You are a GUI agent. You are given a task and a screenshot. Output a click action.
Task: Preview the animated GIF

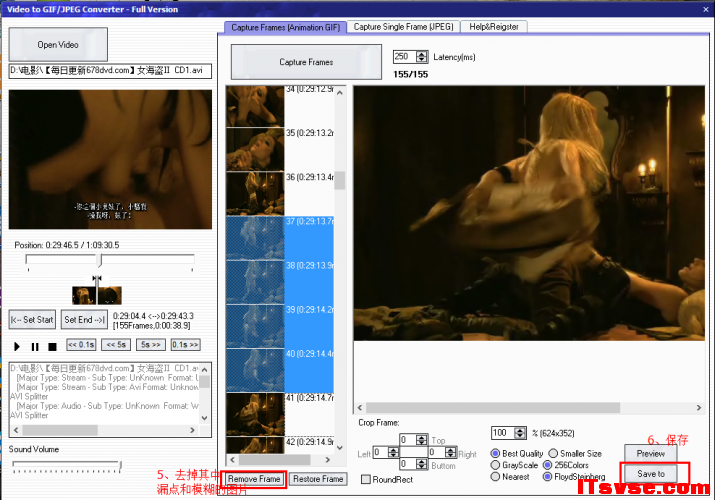[651, 454]
